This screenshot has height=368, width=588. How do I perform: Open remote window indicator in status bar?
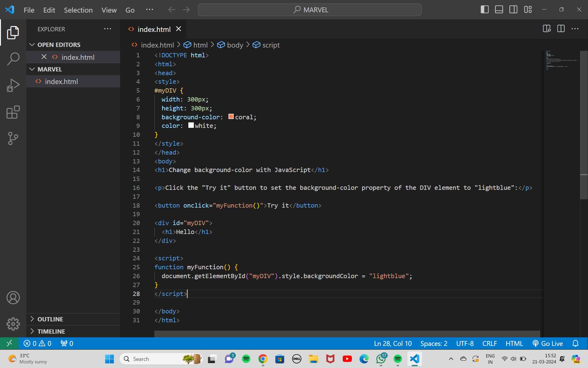(9, 343)
